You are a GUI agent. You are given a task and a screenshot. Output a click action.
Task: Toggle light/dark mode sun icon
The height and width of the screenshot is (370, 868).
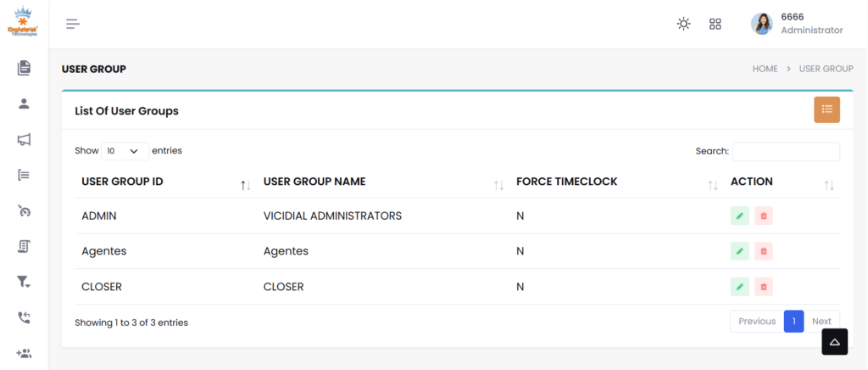tap(683, 24)
